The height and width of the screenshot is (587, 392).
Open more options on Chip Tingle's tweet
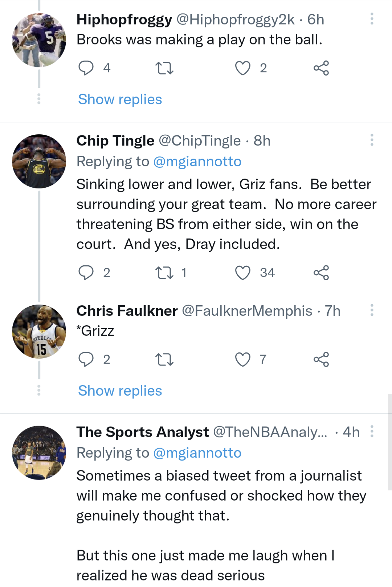click(x=371, y=140)
